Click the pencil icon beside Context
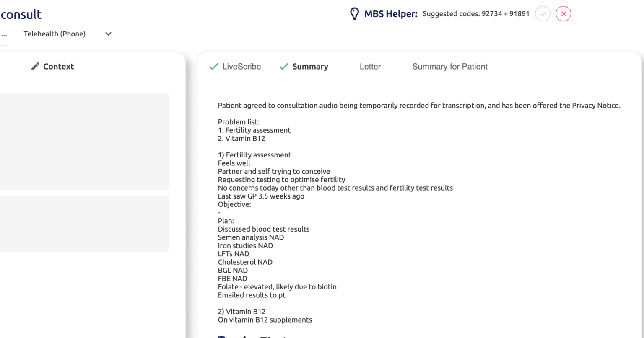This screenshot has width=644, height=338. (35, 66)
